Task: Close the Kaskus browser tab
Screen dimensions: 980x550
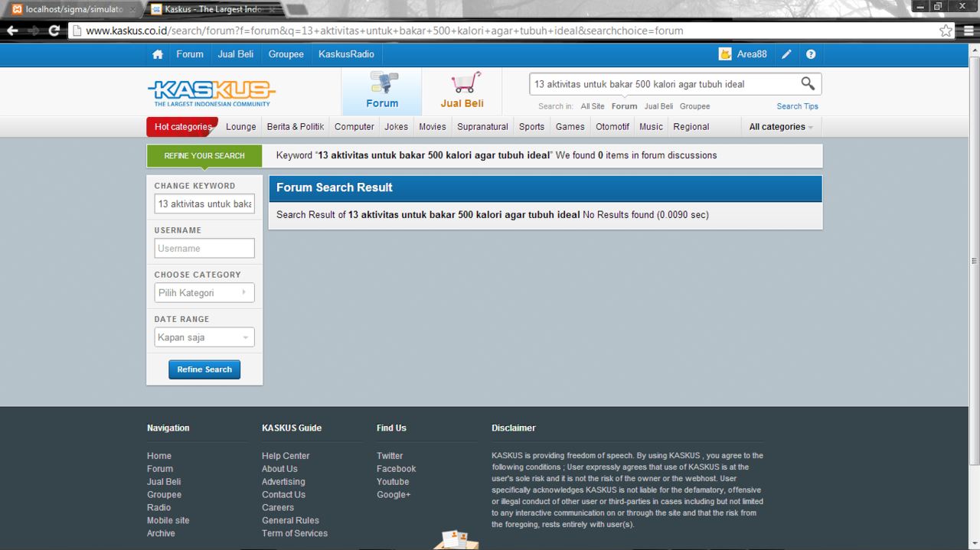Action: pos(273,10)
